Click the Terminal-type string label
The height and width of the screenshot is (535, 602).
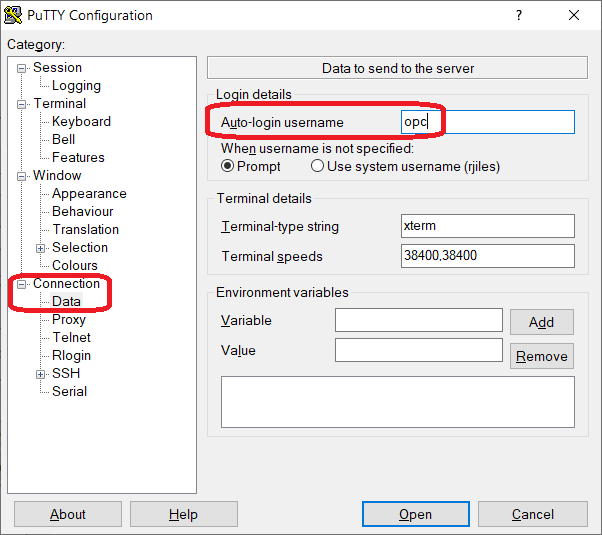pos(280,227)
